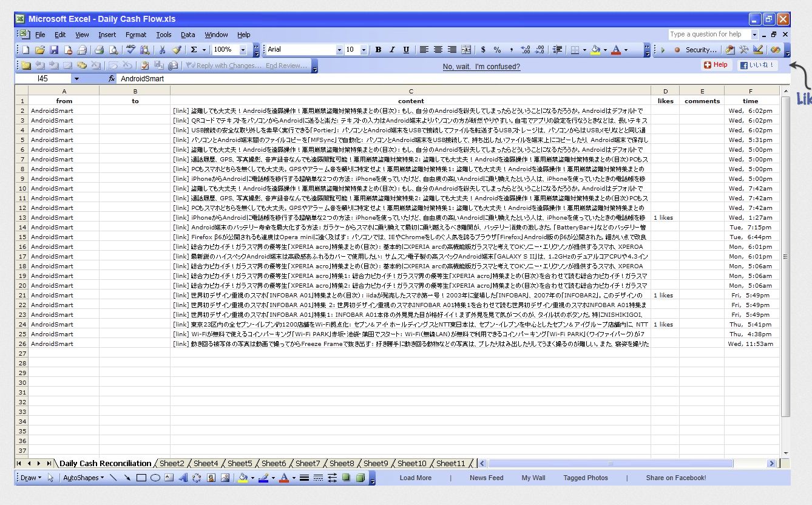This screenshot has height=505, width=812.
Task: Open the File menu
Action: 40,35
